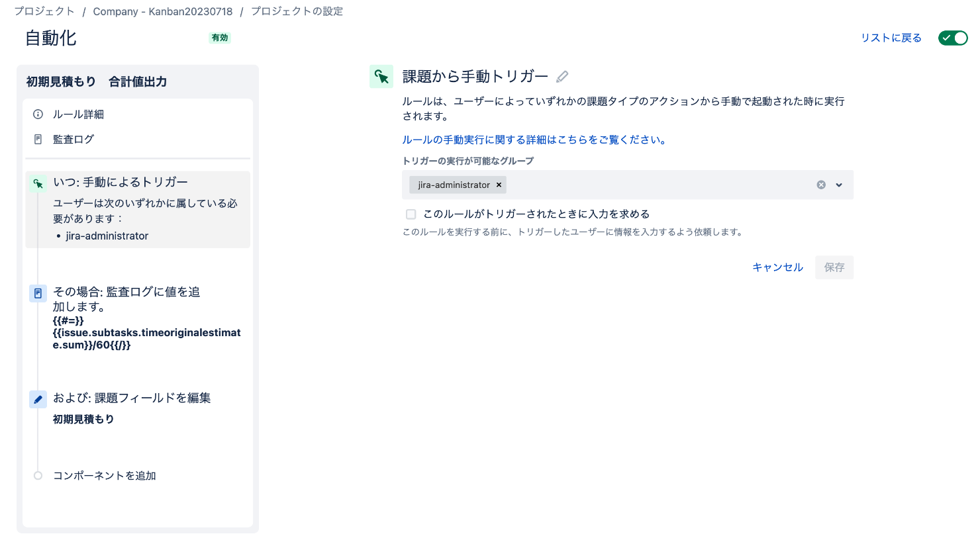
Task: Open the ルールの手動実行に関する詳細 link
Action: click(535, 140)
